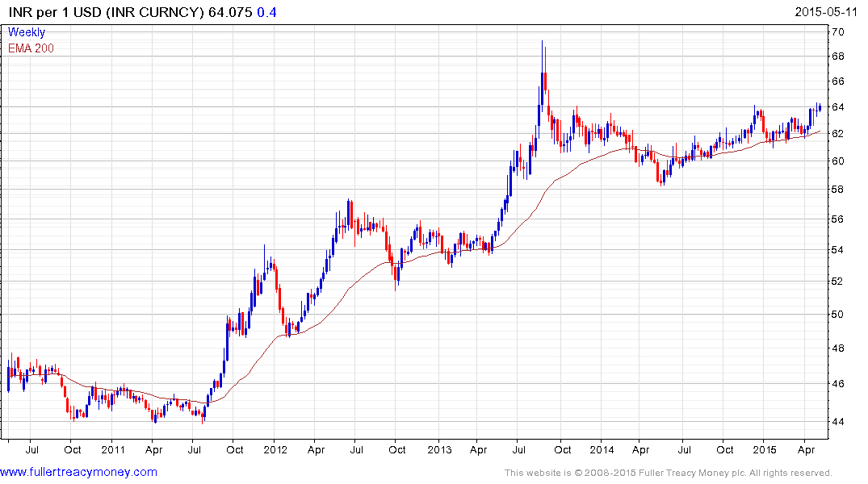
Task: Click the 2012 label on the time axis
Action: tap(275, 449)
